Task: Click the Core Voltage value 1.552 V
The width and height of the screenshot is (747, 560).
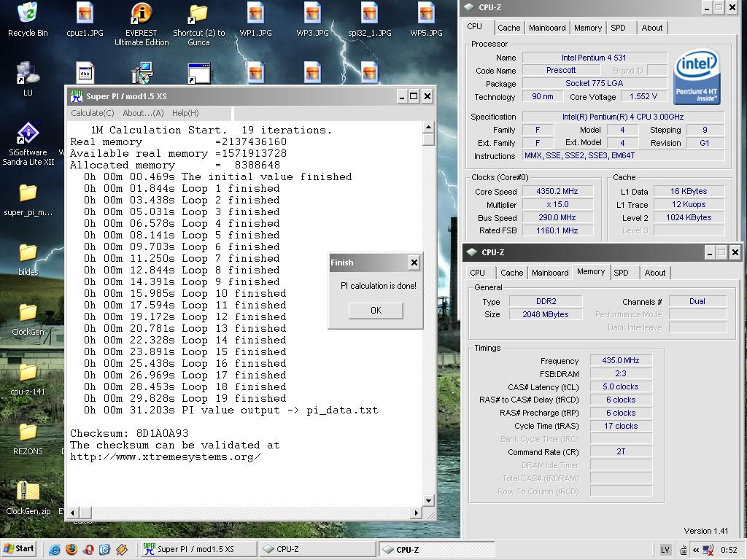Action: pyautogui.click(x=643, y=97)
